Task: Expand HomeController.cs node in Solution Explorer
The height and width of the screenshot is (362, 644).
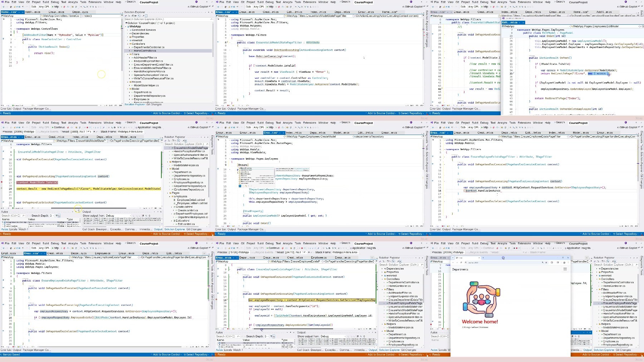Action: [130, 50]
